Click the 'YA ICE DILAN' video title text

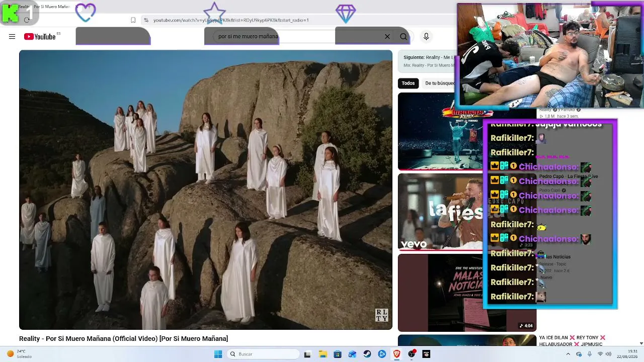(x=572, y=341)
